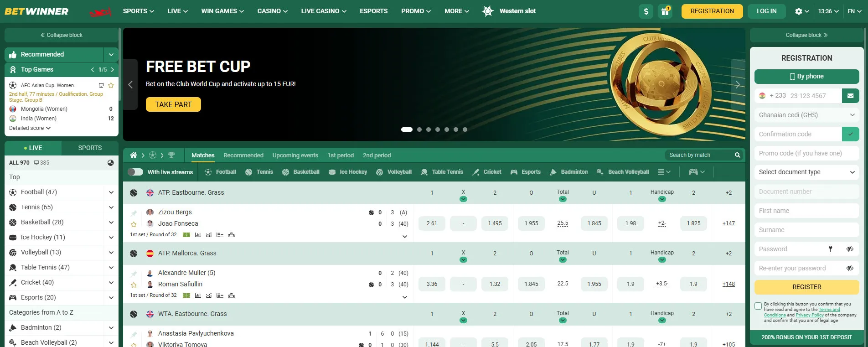Filter by Cricket in sports bar

pos(486,172)
